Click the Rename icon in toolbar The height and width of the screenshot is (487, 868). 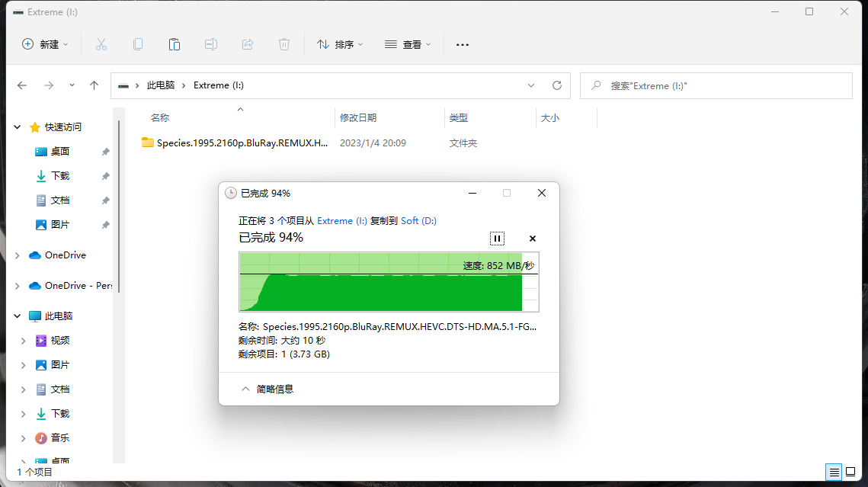(x=211, y=44)
